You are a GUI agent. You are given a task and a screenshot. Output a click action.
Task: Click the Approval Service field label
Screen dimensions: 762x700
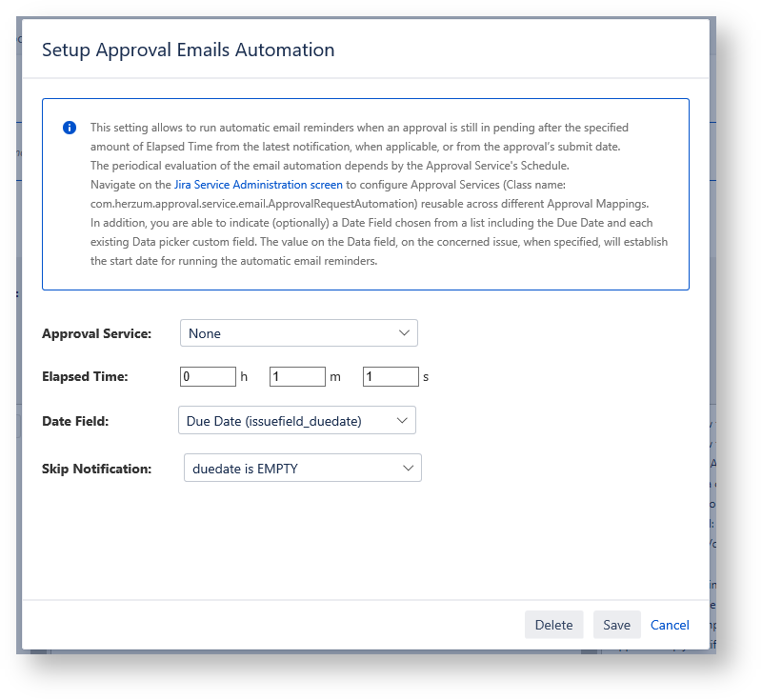[x=96, y=333]
